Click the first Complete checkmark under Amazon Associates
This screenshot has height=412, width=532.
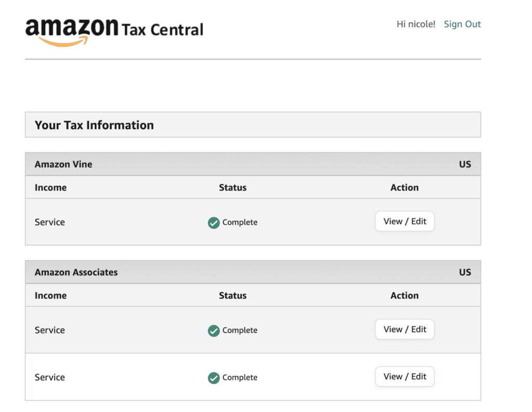coord(214,330)
